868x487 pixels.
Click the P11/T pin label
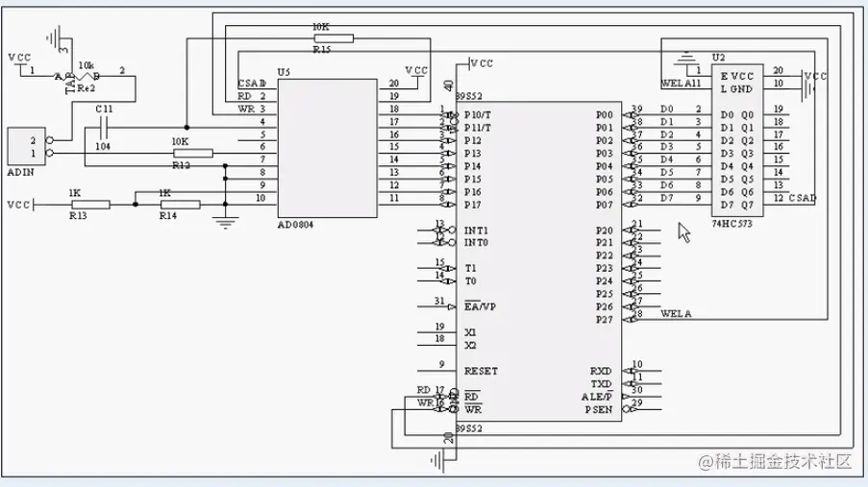(x=477, y=128)
